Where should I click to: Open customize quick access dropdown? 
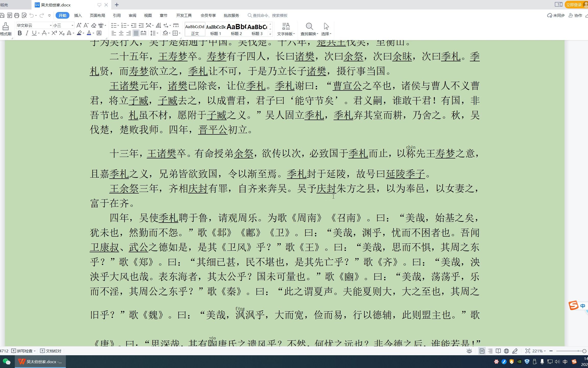(x=49, y=16)
